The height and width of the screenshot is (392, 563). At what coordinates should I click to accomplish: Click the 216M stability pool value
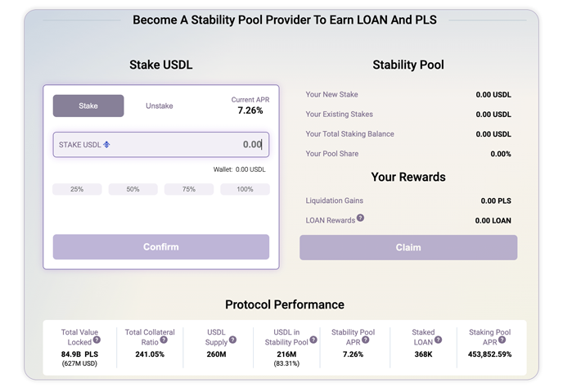(x=286, y=354)
